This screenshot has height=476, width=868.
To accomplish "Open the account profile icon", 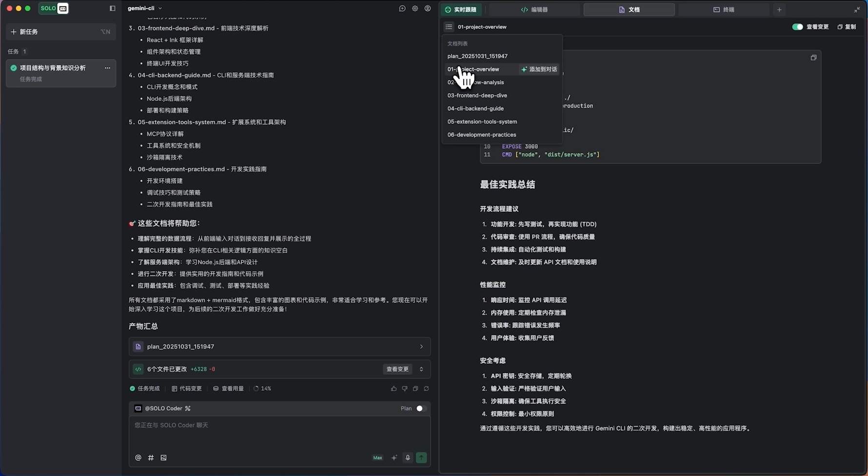I will pos(428,8).
